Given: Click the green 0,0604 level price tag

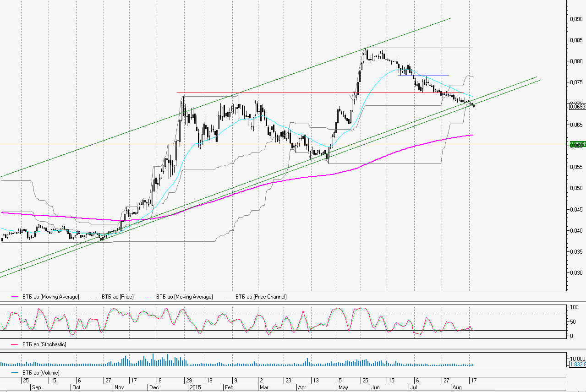Looking at the screenshot, I should 577,144.
